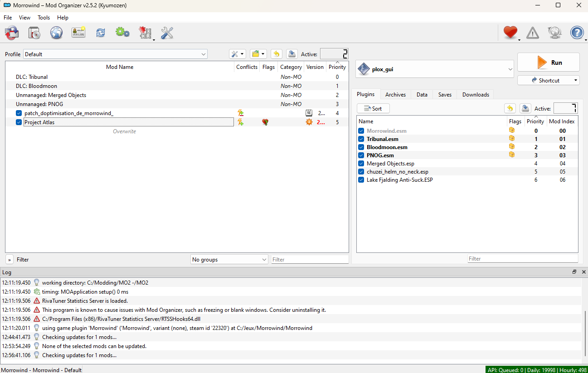Click create backup icon in mod list
This screenshot has height=373, width=588.
(292, 54)
